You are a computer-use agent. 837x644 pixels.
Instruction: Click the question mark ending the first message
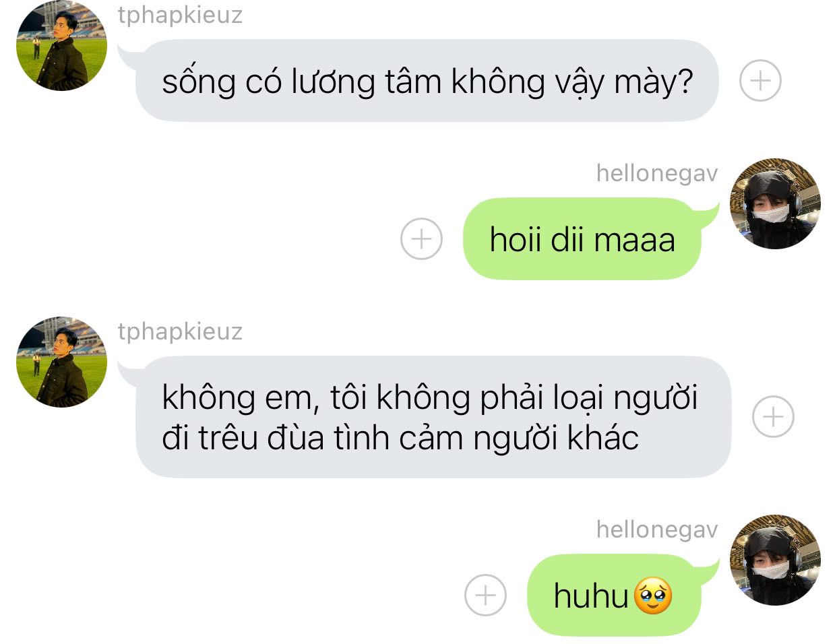683,81
